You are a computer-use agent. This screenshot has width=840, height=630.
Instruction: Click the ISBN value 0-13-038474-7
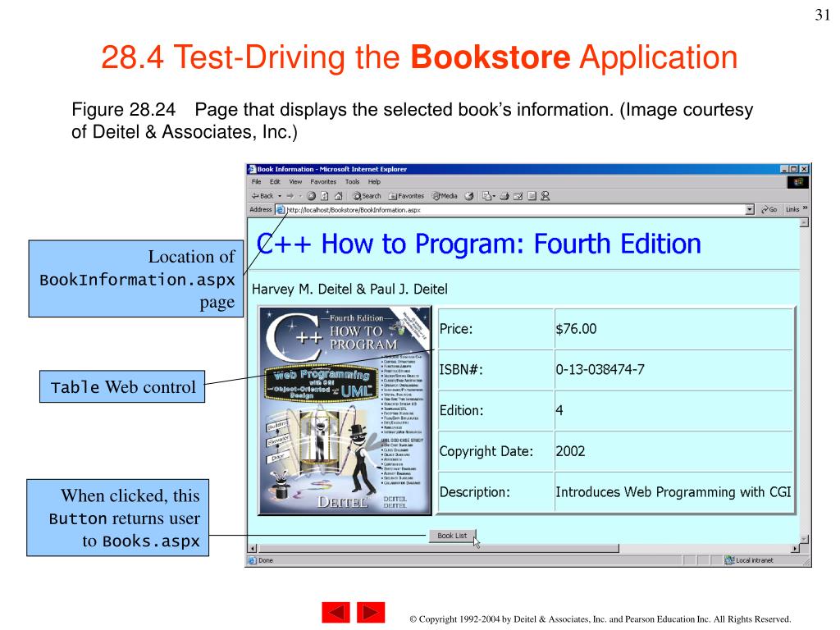click(600, 370)
